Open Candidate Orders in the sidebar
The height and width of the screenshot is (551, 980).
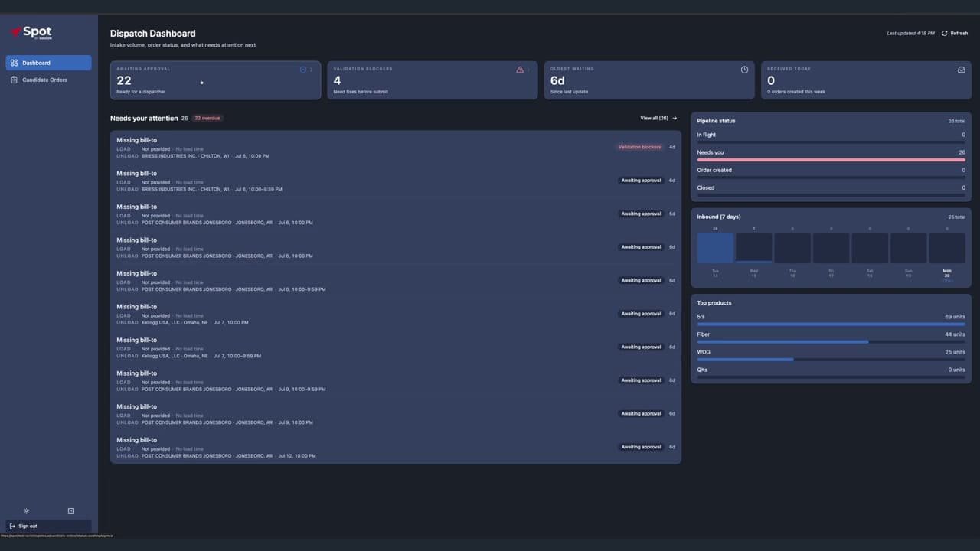(x=48, y=80)
